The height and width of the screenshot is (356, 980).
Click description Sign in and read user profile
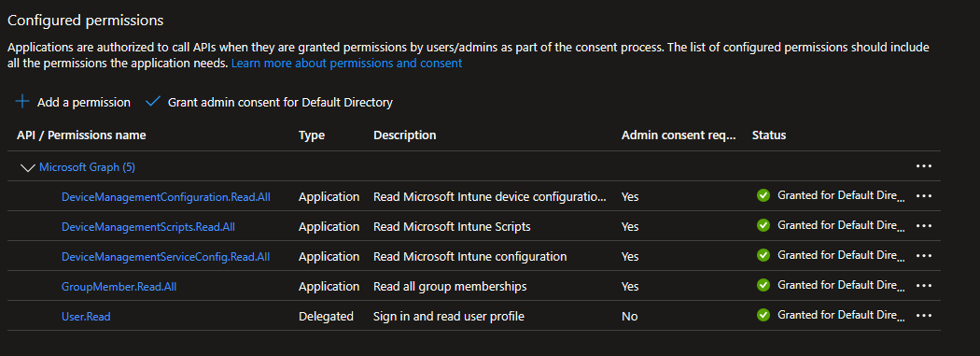[449, 317]
